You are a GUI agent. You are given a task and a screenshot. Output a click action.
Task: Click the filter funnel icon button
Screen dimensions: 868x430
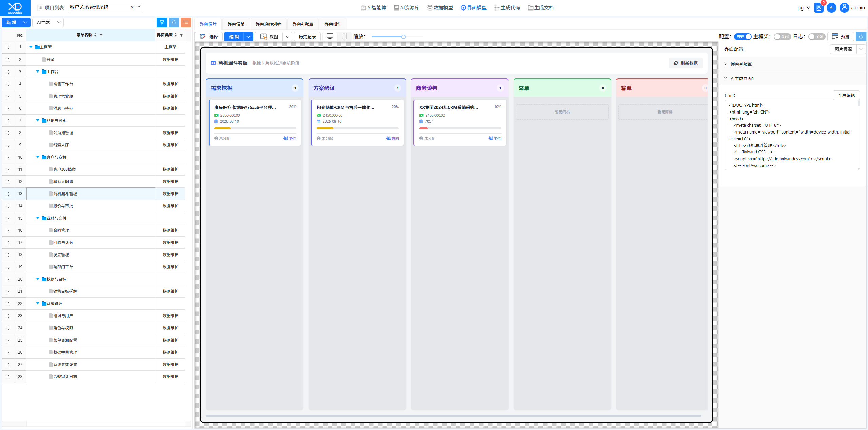click(x=162, y=22)
